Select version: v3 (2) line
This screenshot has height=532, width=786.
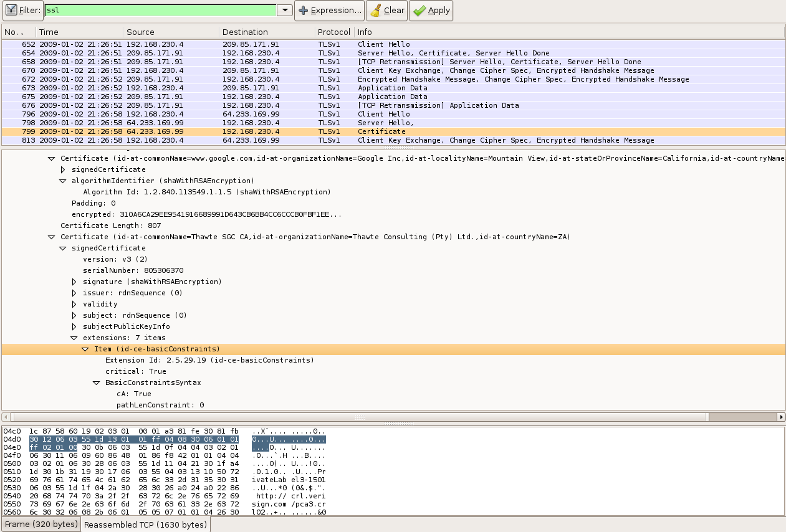point(115,259)
